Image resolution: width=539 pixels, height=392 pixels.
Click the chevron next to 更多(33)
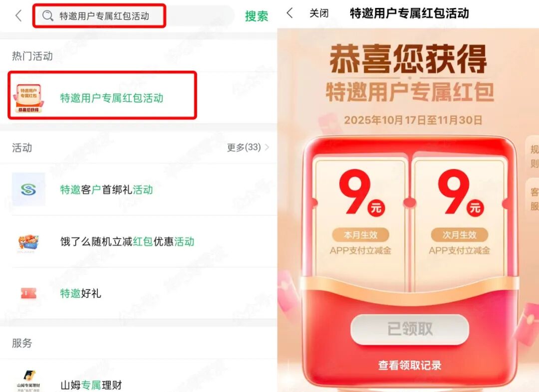(x=267, y=148)
